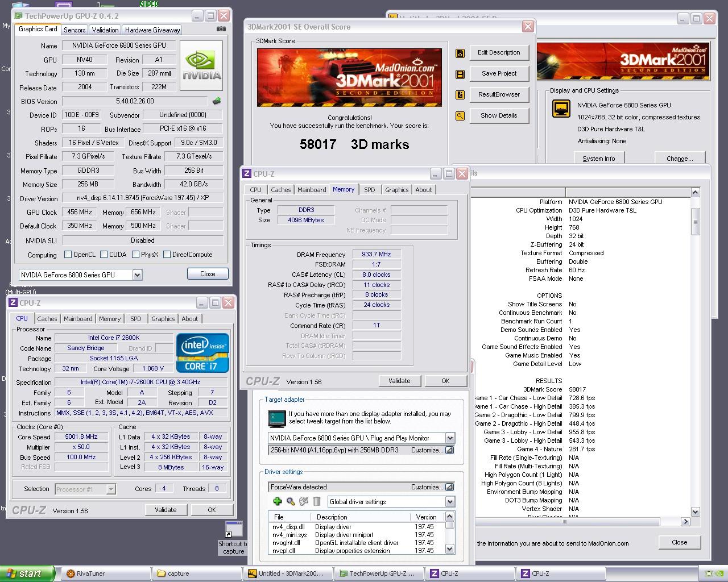Open the Hardware Giveaway tab
The width and height of the screenshot is (728, 582).
tap(152, 30)
